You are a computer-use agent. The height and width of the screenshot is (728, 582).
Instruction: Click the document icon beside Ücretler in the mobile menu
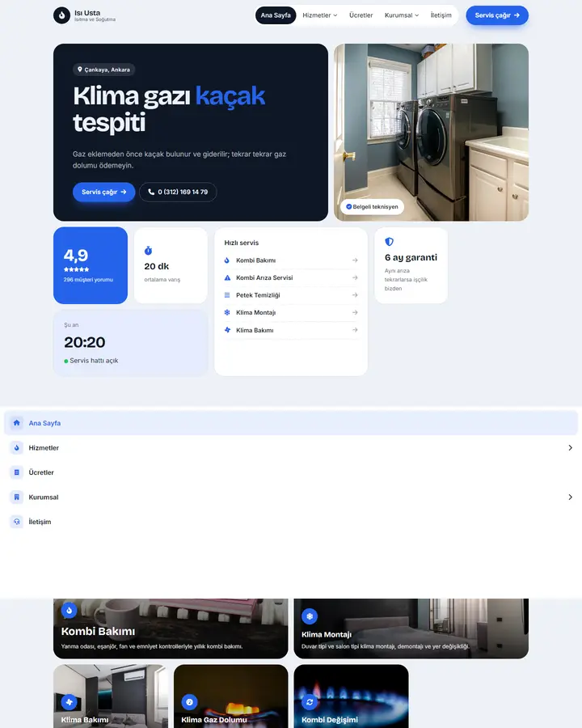coord(17,472)
